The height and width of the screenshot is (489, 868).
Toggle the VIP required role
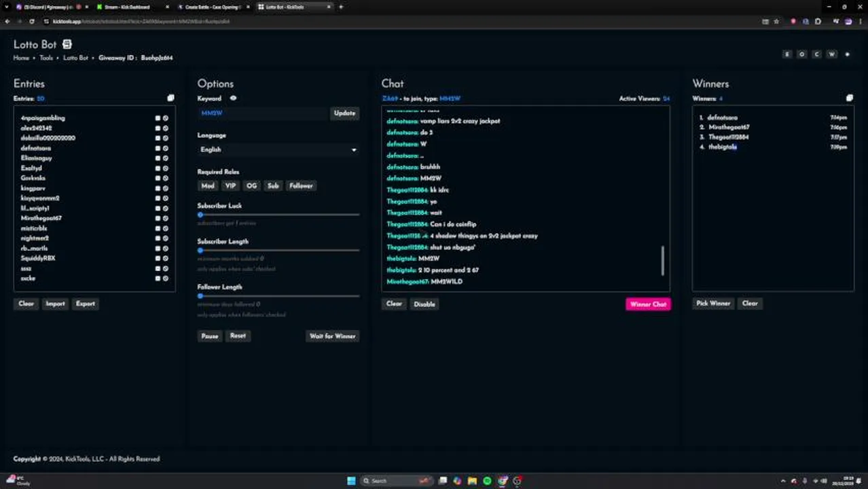(230, 186)
